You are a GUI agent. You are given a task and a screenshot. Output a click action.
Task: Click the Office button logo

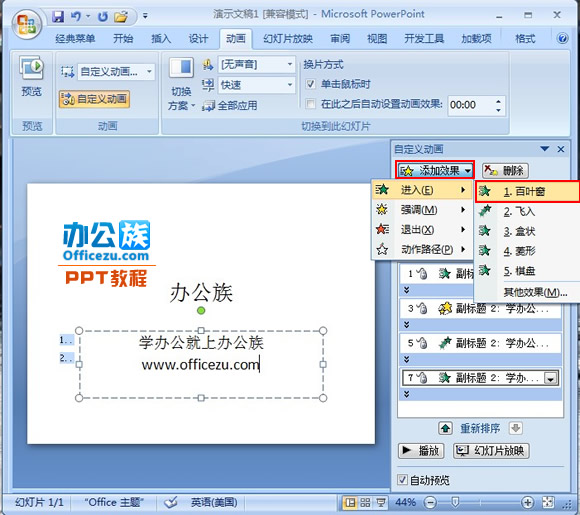click(27, 25)
